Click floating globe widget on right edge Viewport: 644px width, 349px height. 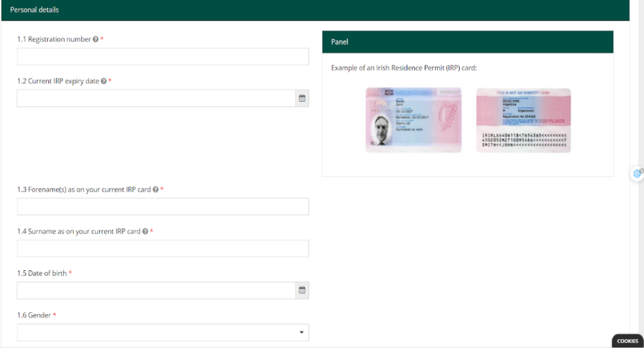pyautogui.click(x=637, y=174)
